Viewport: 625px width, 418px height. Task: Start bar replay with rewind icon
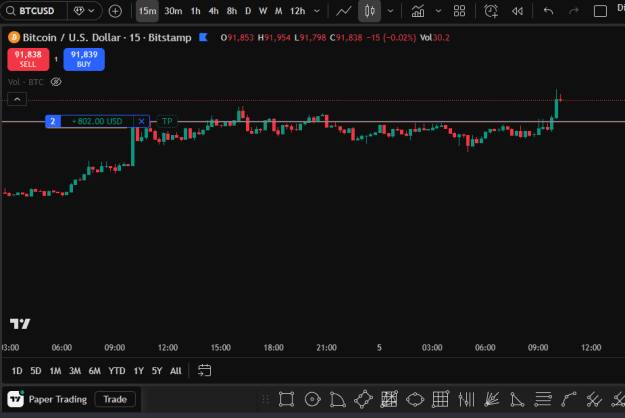(517, 11)
